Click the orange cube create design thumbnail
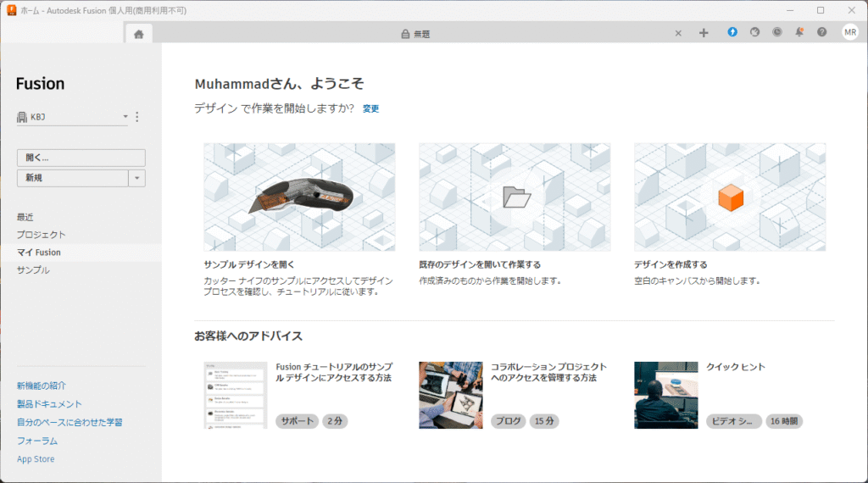Viewport: 868px width, 483px height. (730, 197)
